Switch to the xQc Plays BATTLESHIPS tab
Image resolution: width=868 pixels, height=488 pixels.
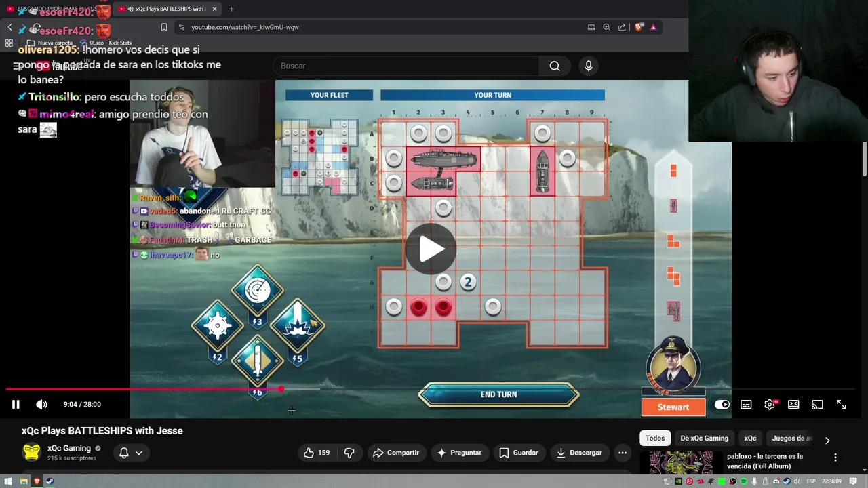[168, 9]
